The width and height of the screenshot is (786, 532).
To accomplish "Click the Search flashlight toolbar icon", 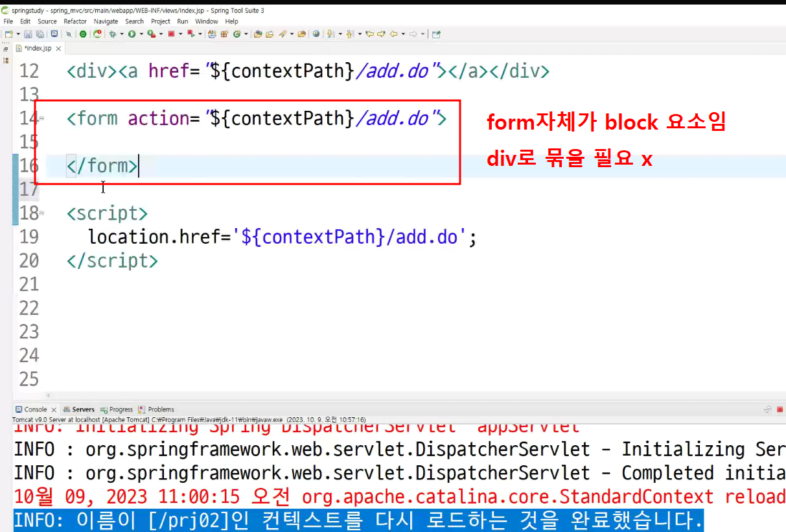I will [283, 34].
